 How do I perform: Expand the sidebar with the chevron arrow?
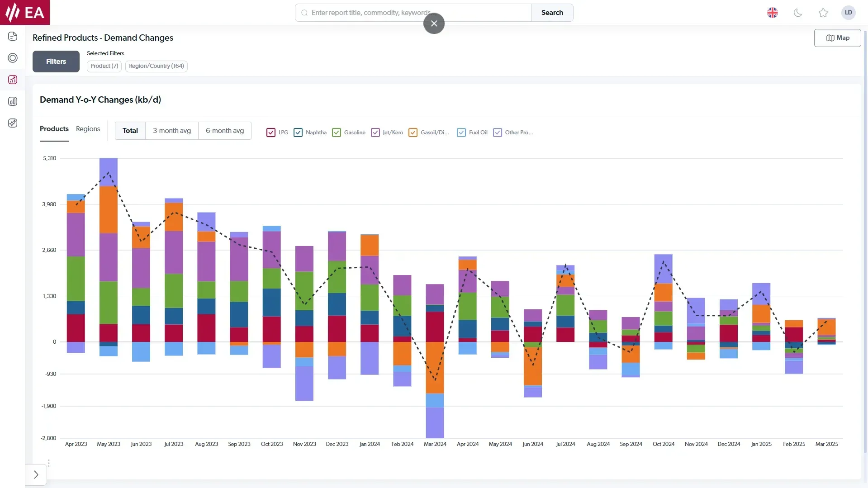point(36,475)
